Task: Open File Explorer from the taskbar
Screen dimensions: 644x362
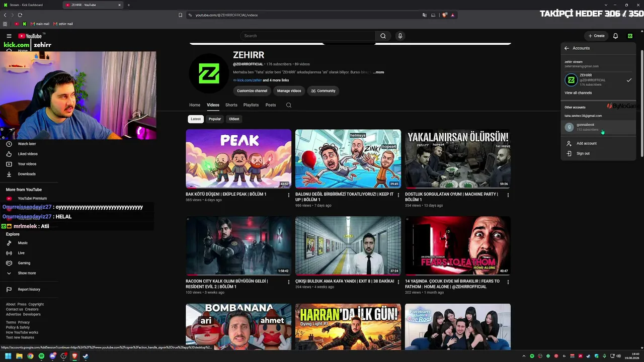Action: click(x=19, y=356)
